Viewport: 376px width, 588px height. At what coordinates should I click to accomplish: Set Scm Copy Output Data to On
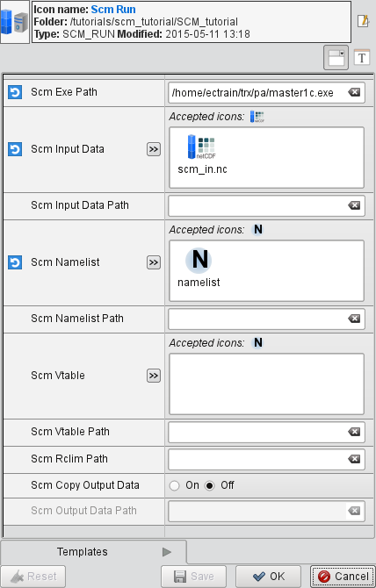coord(174,486)
